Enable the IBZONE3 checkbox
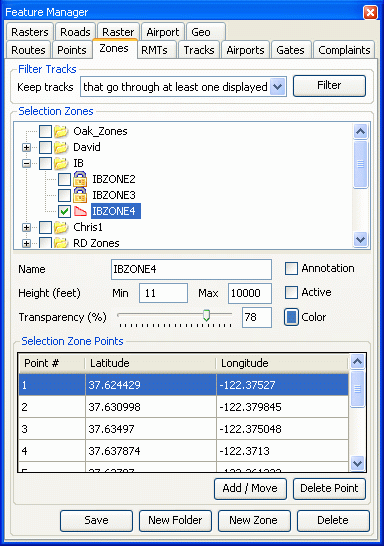This screenshot has width=384, height=546. (x=64, y=195)
